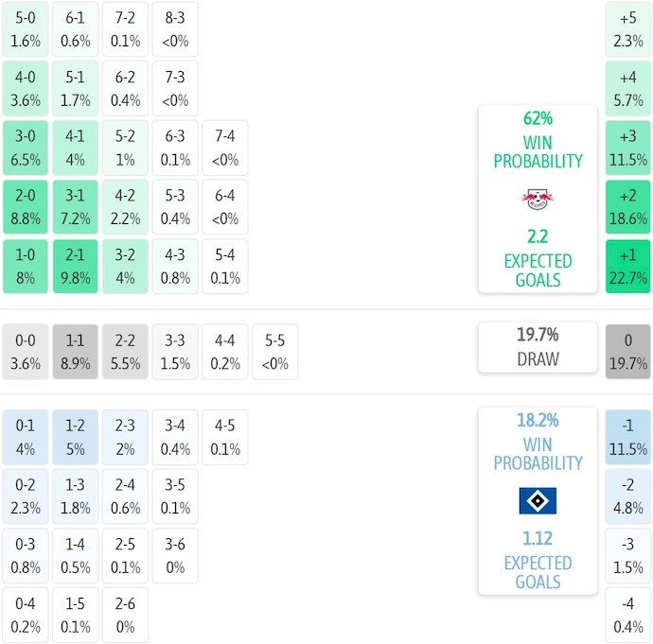Click the Hamburger SV club logo
The height and width of the screenshot is (644, 653).
[x=538, y=500]
